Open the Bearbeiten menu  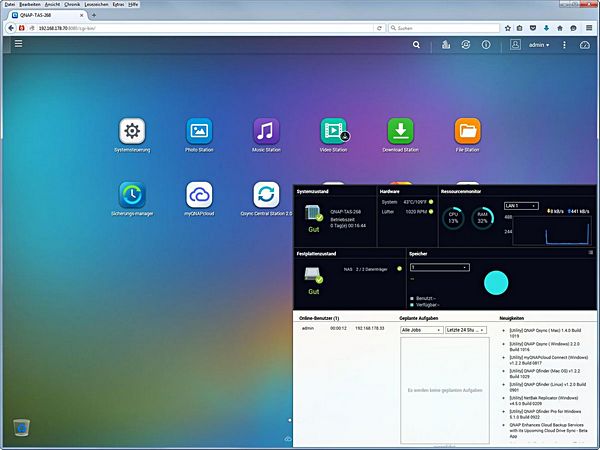30,4
